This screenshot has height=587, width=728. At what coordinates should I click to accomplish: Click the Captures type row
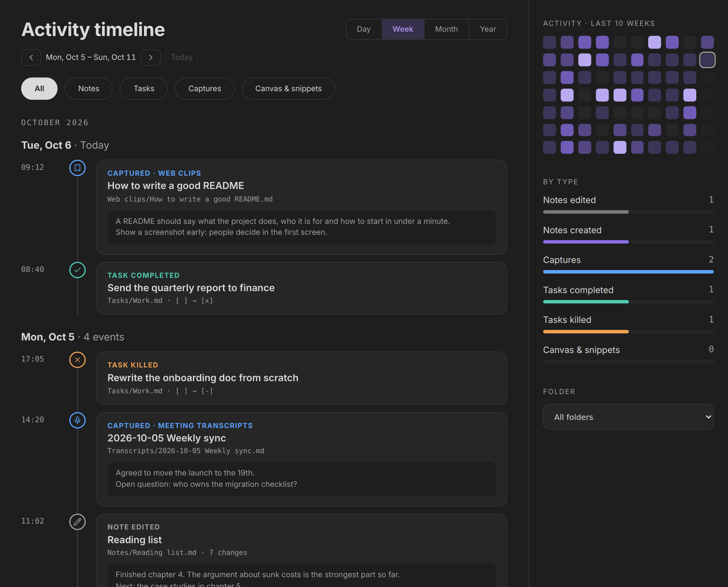point(628,264)
